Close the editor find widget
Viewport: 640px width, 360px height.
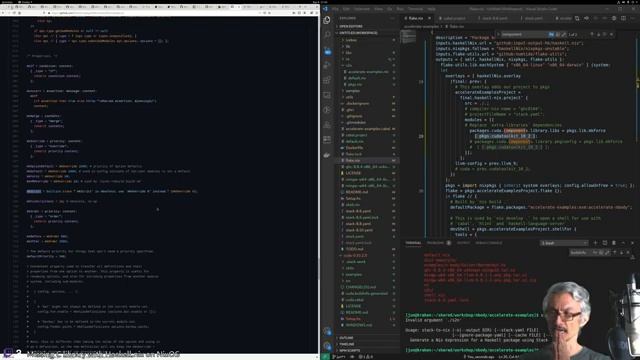point(611,35)
